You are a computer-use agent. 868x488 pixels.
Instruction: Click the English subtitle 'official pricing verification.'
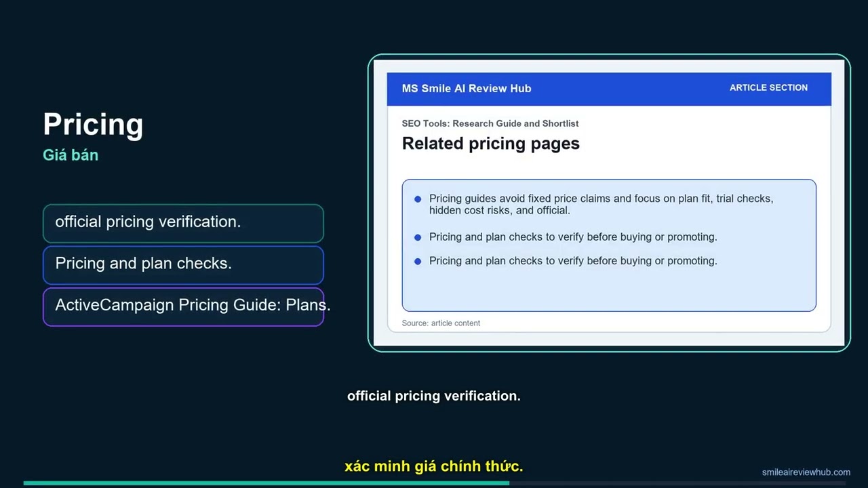[x=434, y=396]
